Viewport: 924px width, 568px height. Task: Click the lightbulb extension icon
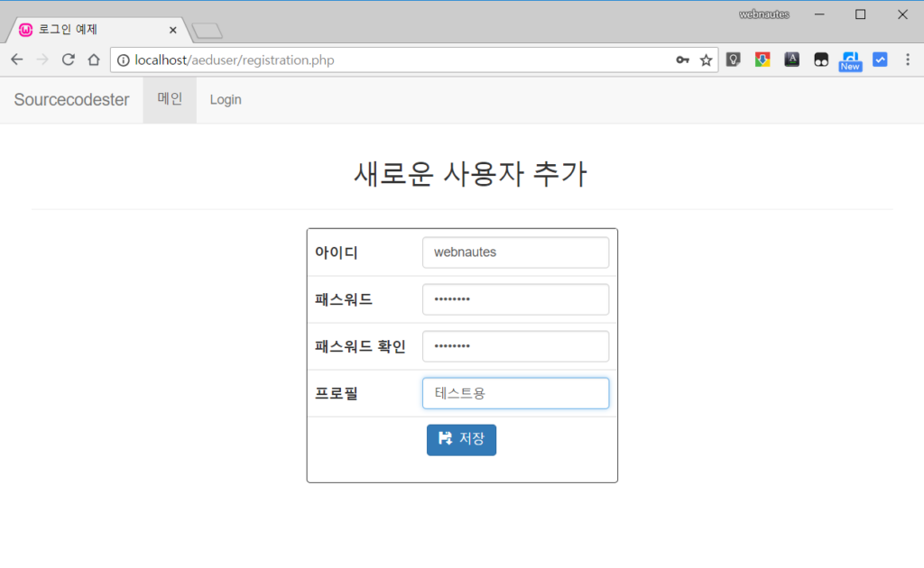734,60
